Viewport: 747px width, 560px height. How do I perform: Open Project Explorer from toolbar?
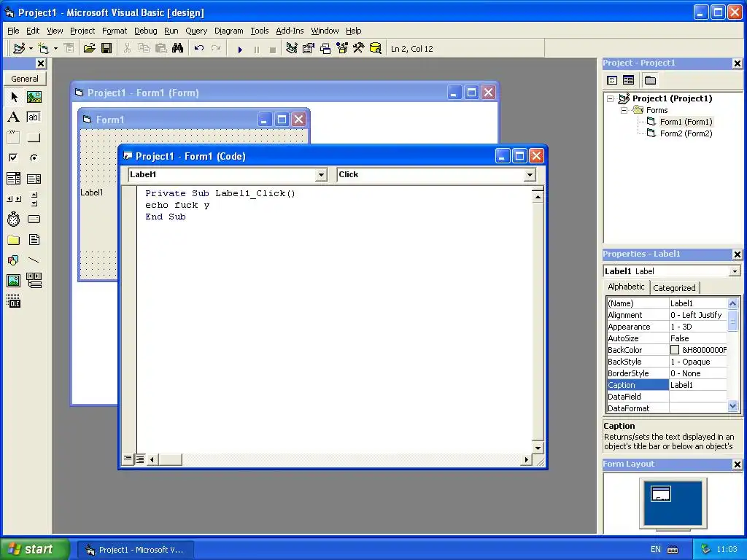click(x=292, y=49)
